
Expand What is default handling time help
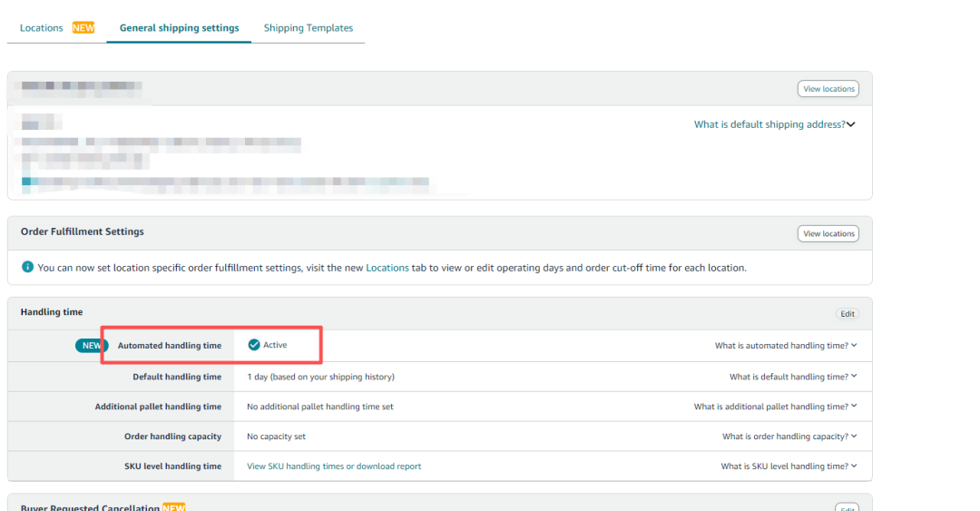tap(793, 377)
